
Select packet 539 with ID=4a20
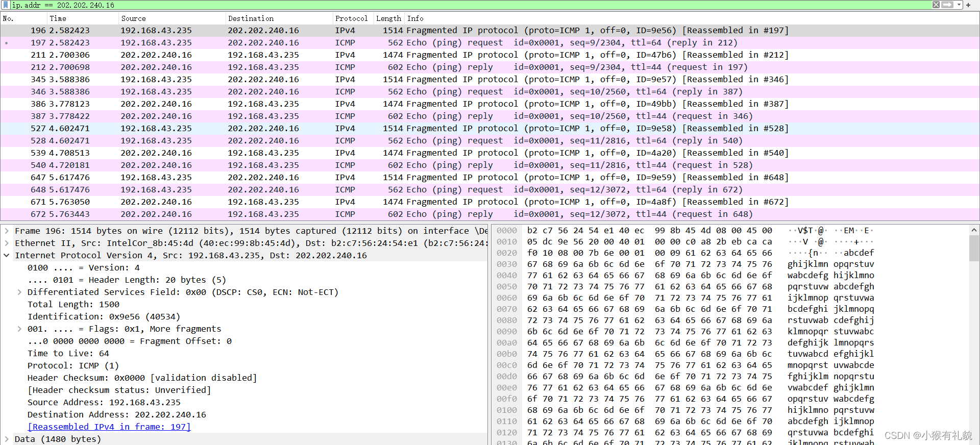click(489, 153)
